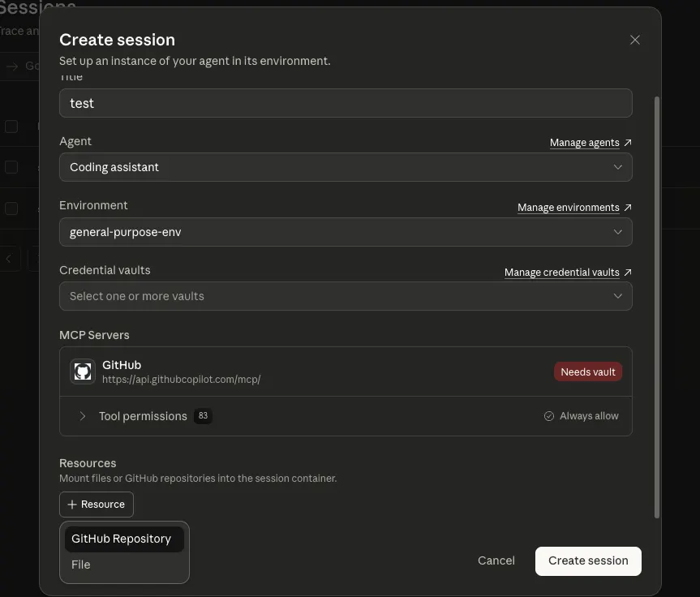
Task: Open the Environment dropdown showing general-purpose-env
Action: click(346, 232)
